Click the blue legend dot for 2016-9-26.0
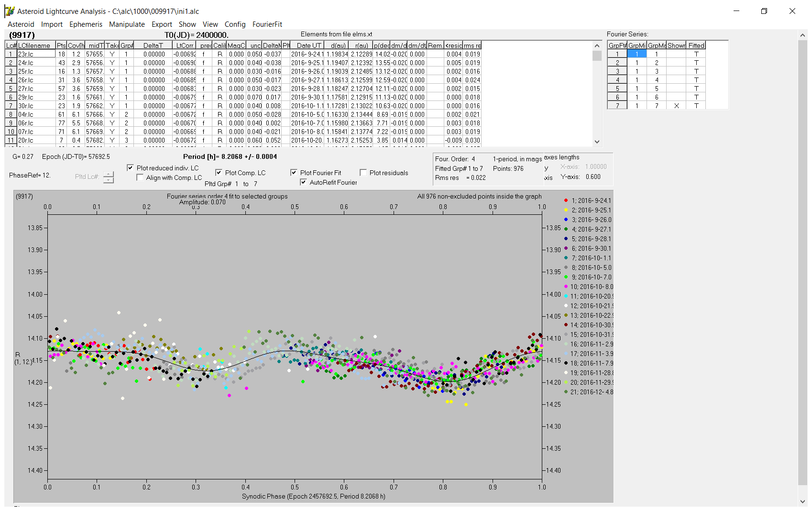Viewport: 812px width, 511px height. (x=566, y=220)
